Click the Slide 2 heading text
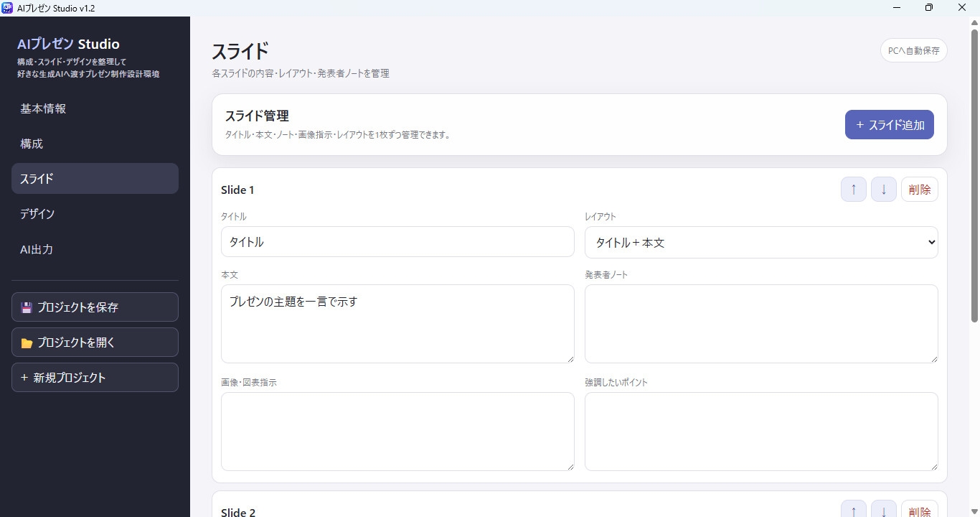The height and width of the screenshot is (517, 980). point(238,512)
